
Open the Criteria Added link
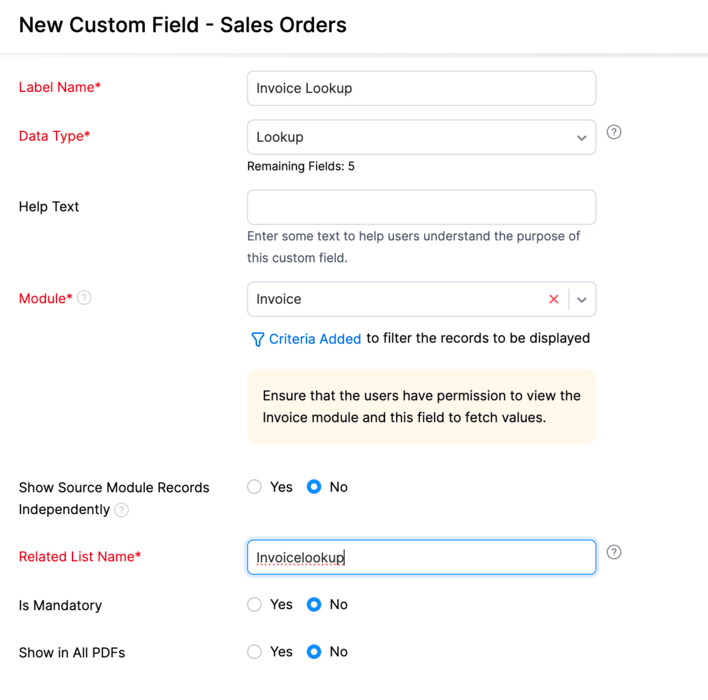click(x=315, y=339)
